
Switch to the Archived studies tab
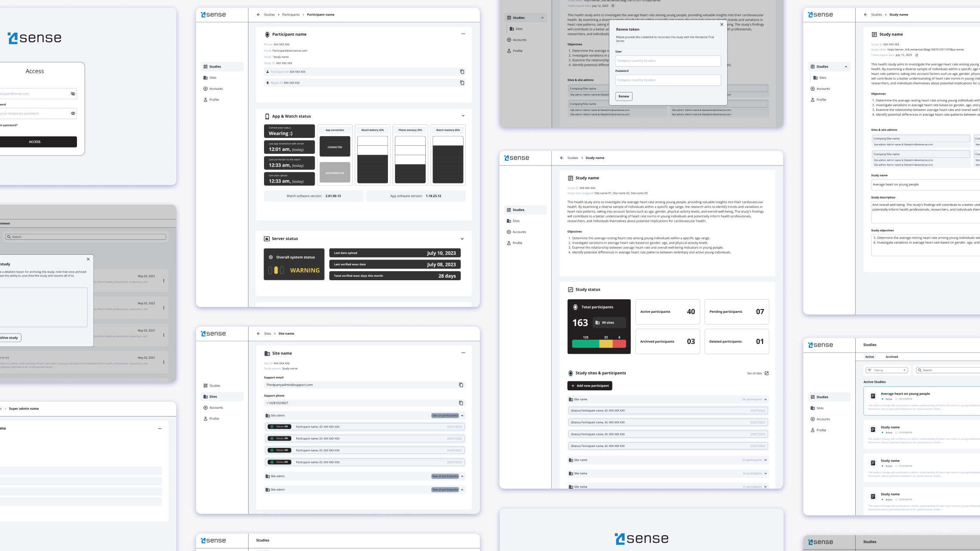point(891,357)
